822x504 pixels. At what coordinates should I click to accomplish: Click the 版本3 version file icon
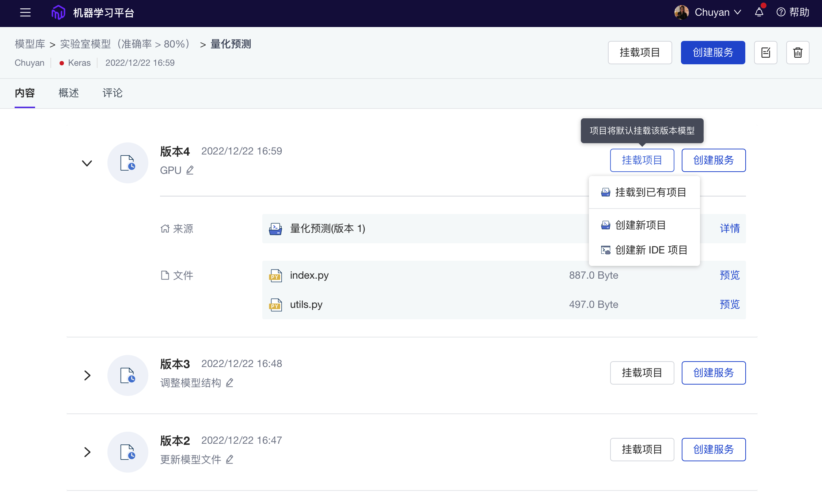128,375
